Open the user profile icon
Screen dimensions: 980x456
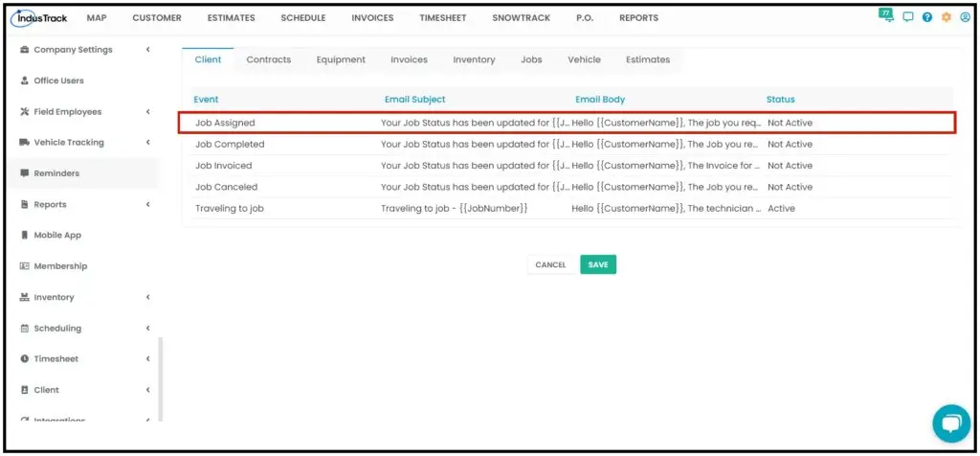965,17
